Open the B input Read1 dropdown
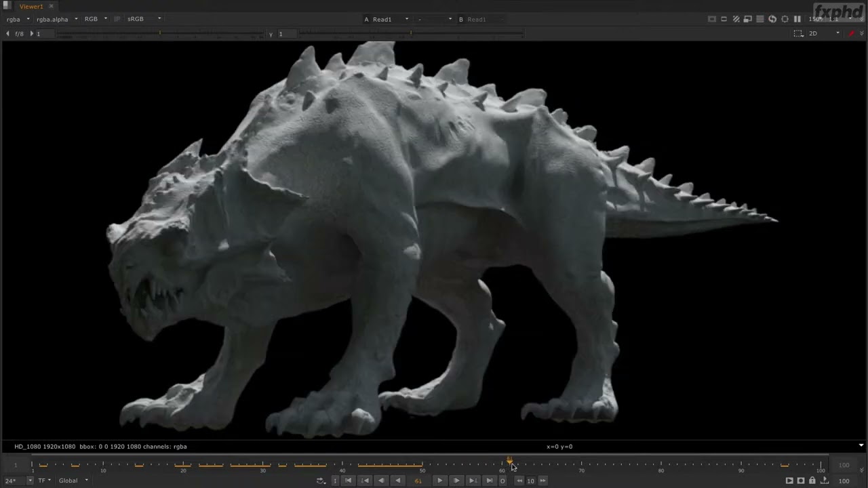Image resolution: width=868 pixels, height=488 pixels. tap(481, 19)
